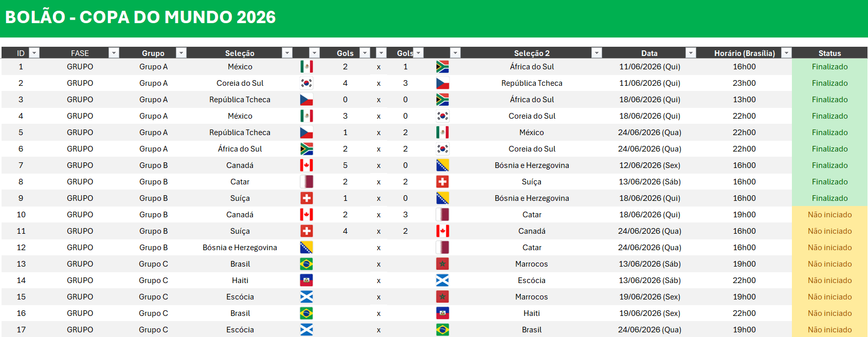Expand the Grupo column filter dropdown
Viewport: 868px width, 337px height.
pyautogui.click(x=181, y=53)
